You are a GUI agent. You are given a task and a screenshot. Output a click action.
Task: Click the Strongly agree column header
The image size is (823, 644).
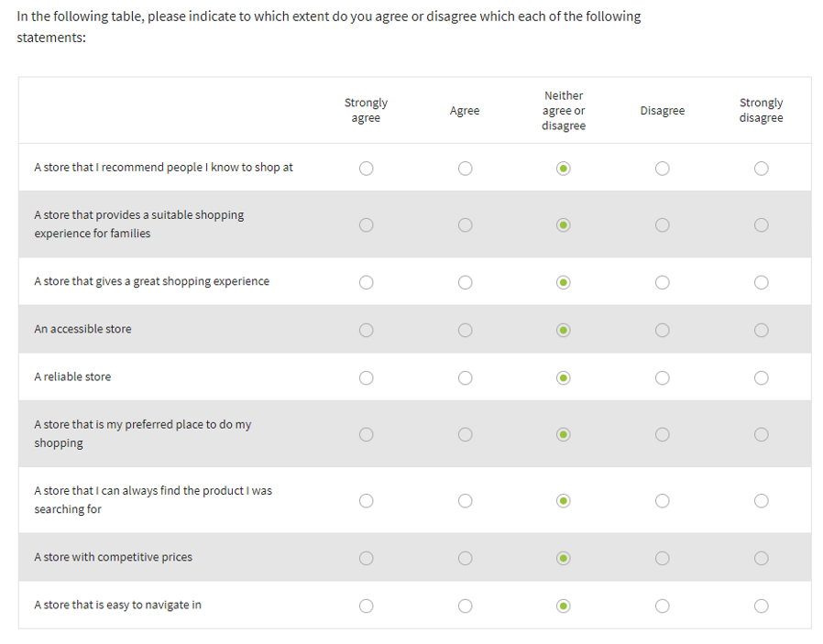click(366, 111)
